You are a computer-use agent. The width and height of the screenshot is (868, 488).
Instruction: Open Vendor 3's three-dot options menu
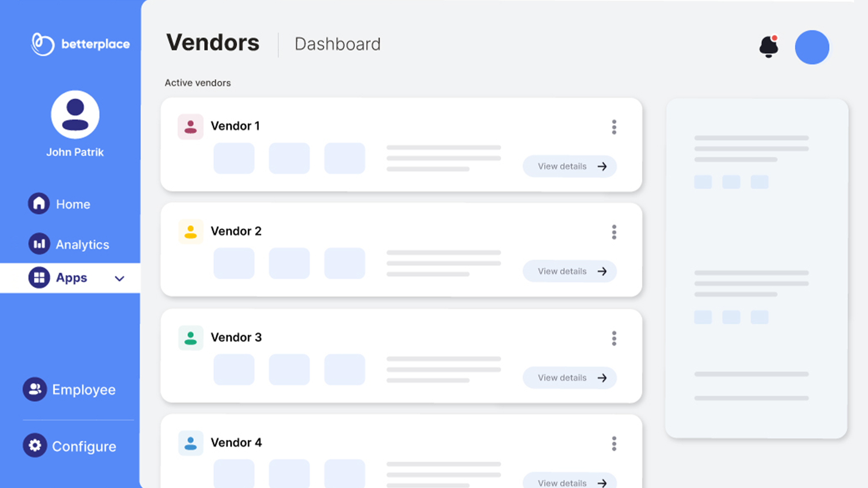(x=614, y=338)
